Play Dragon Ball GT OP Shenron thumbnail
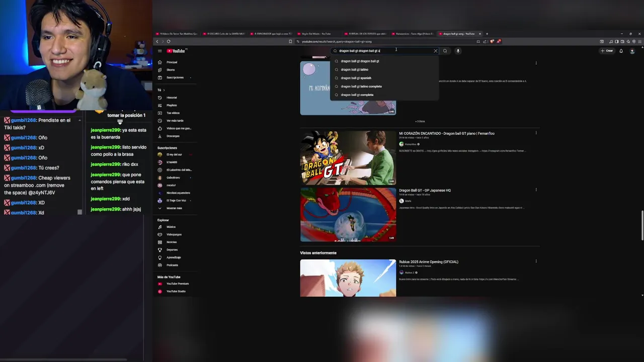The width and height of the screenshot is (644, 362). tap(348, 215)
